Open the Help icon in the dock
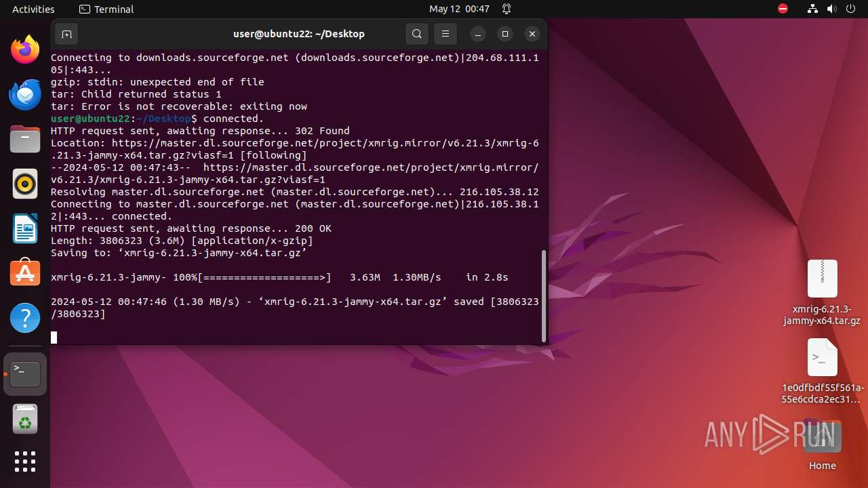This screenshot has width=868, height=488. tap(25, 318)
